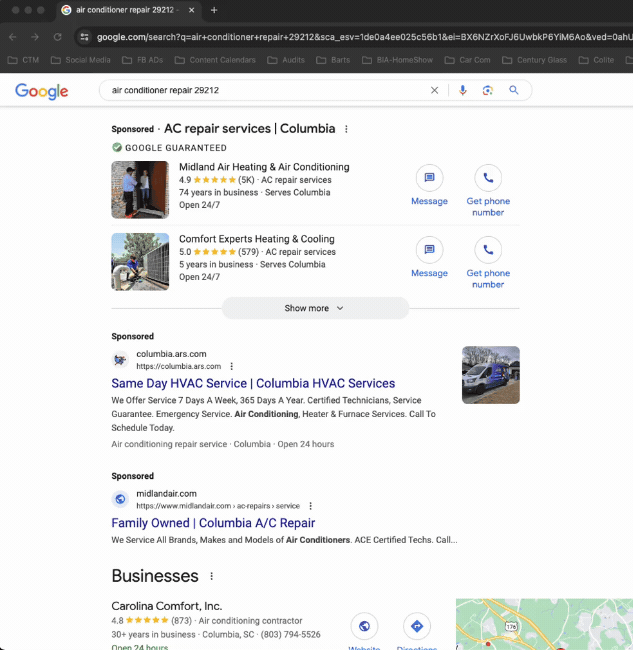Get phone number for Comfort Experts
This screenshot has width=633, height=650.
(488, 263)
